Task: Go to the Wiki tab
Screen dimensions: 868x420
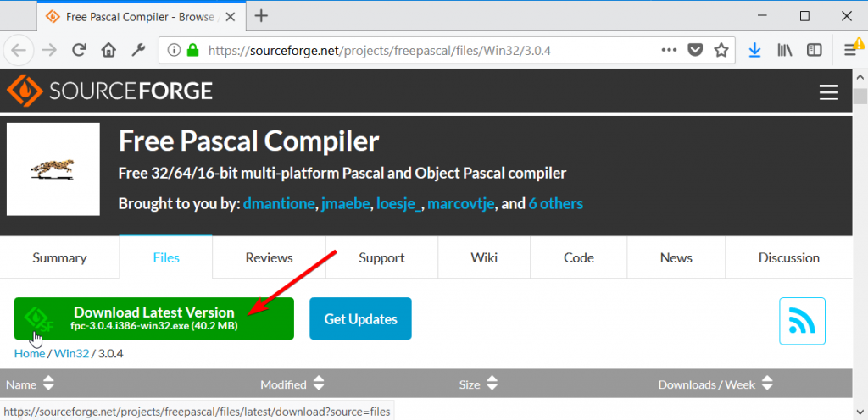Action: [484, 257]
